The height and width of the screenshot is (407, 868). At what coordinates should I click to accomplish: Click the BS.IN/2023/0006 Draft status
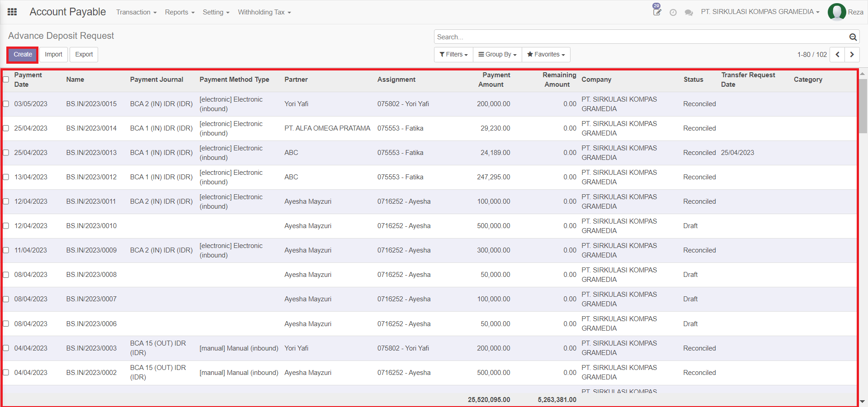690,324
